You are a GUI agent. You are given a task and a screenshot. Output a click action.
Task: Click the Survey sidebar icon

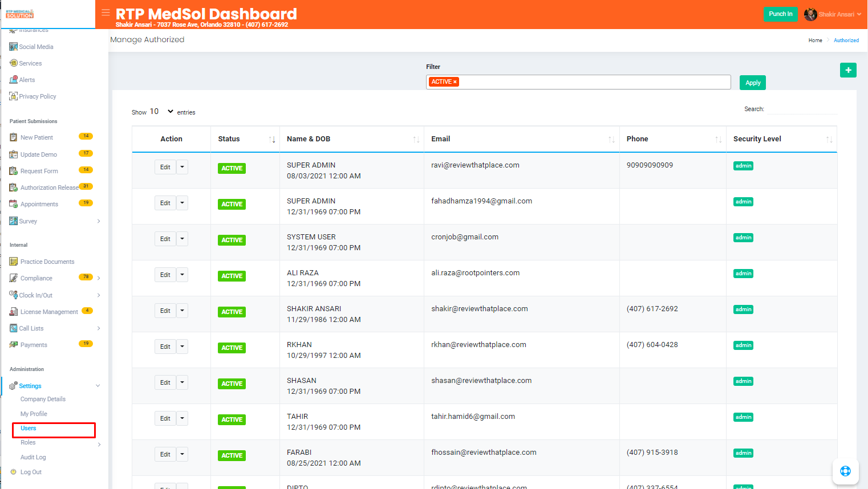pyautogui.click(x=13, y=221)
